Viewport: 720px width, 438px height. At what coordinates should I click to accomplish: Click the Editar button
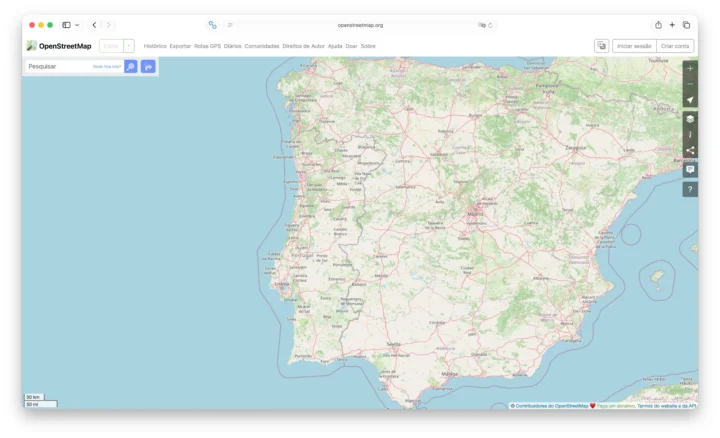pyautogui.click(x=112, y=46)
